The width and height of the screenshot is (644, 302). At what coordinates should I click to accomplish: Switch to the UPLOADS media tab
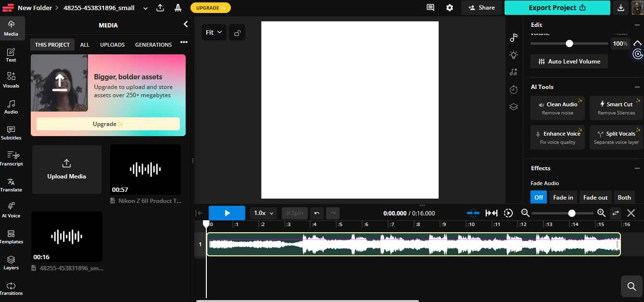click(x=112, y=45)
